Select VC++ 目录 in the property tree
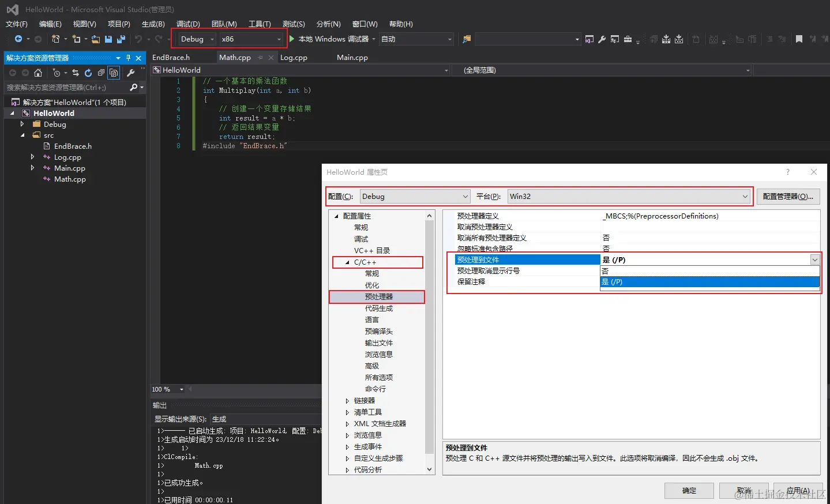The width and height of the screenshot is (830, 504). 372,251
